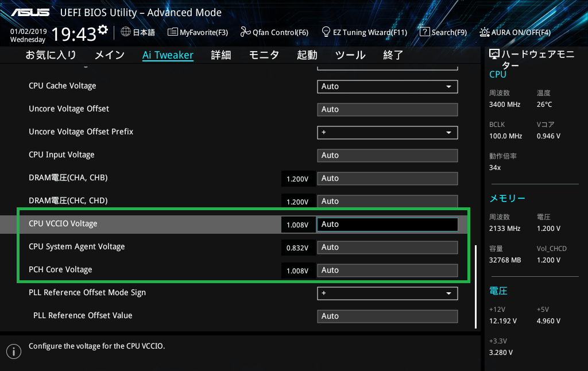Select Uncore Voltage Offset Prefix label
Screen dimensions: 588x371
click(x=81, y=132)
